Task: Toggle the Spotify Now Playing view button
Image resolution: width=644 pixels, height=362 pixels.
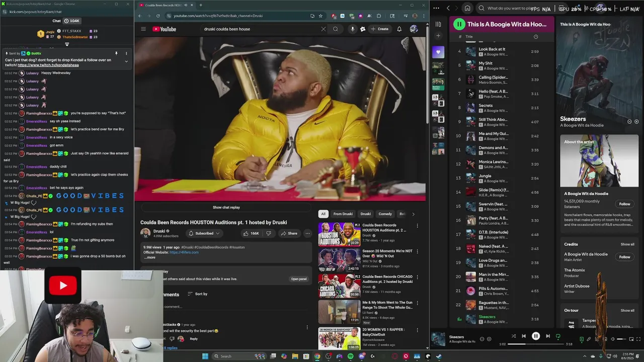Action: pyautogui.click(x=582, y=339)
